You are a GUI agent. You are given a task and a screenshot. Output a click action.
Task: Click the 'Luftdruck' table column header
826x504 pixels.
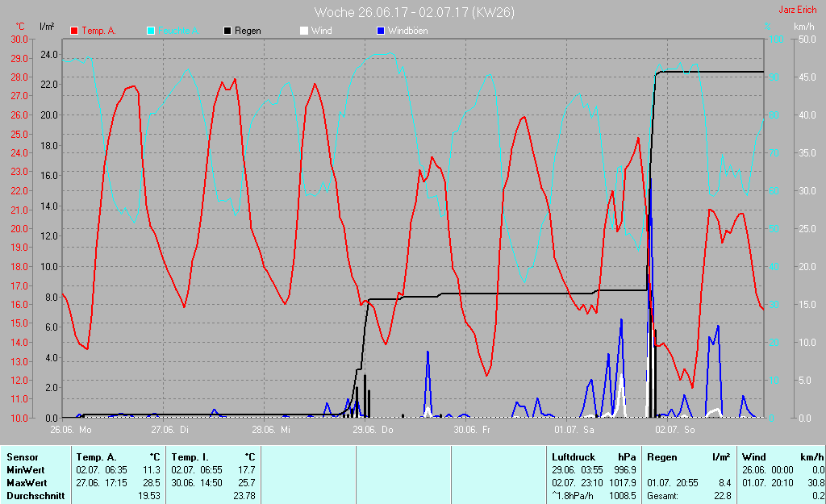point(574,457)
